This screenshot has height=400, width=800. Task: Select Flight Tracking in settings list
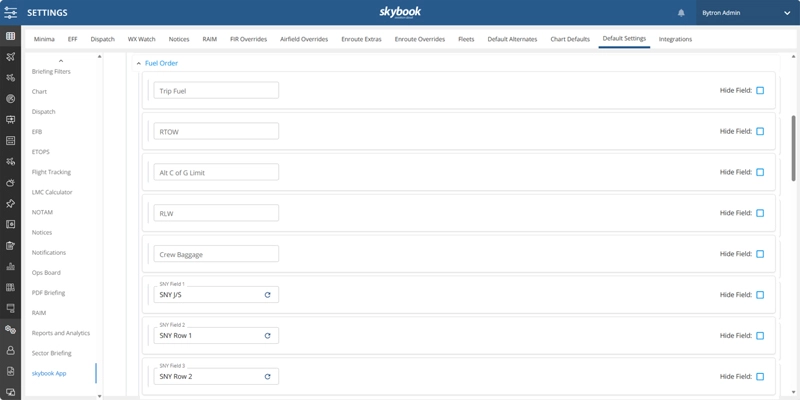pyautogui.click(x=51, y=172)
